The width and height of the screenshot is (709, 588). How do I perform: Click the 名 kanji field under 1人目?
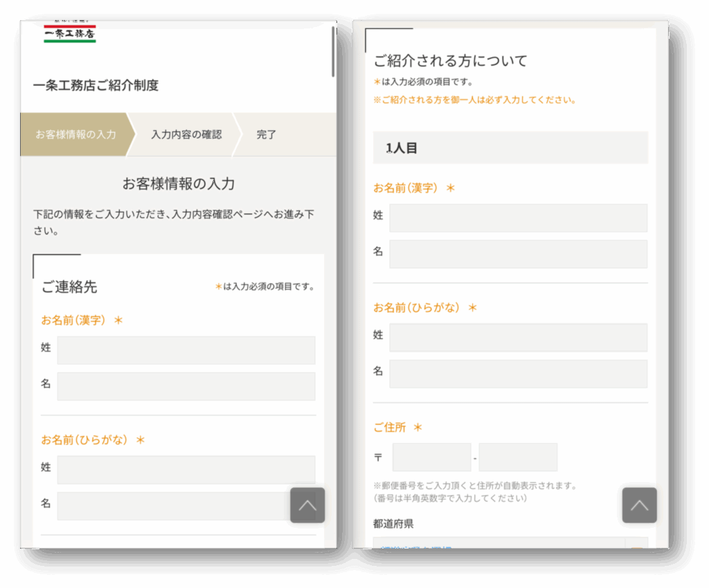[x=518, y=254]
